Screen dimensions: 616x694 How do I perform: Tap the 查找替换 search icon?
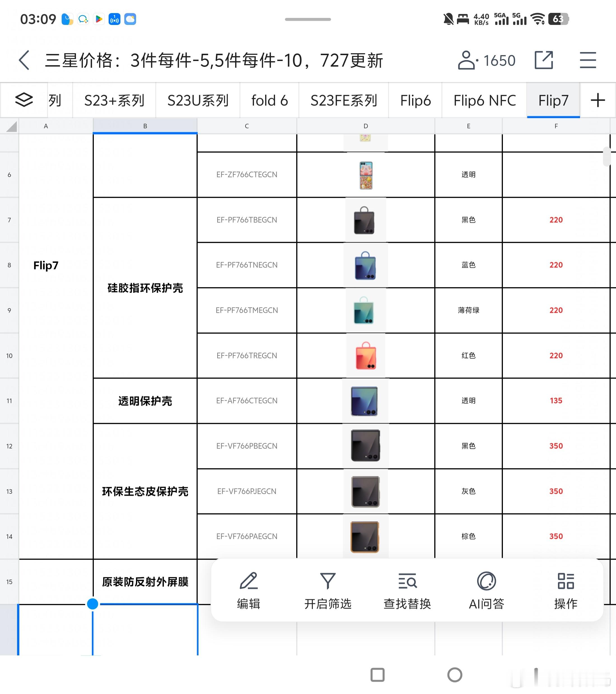coord(407,581)
